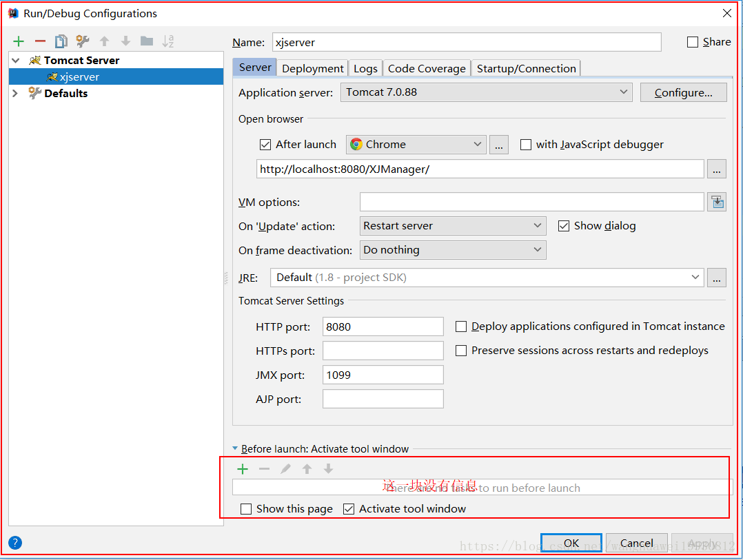Focus the localhost URL field

(480, 169)
